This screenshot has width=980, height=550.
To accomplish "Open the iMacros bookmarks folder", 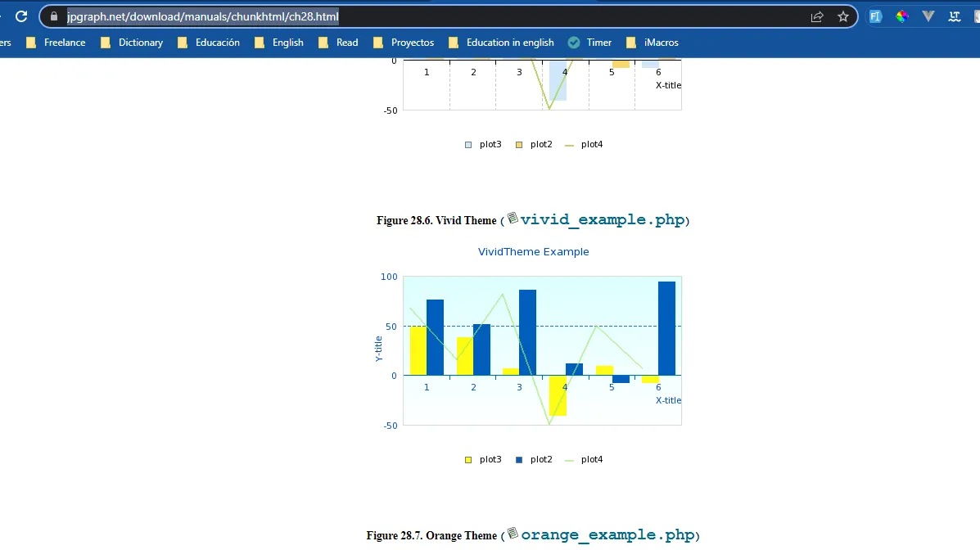I will [652, 43].
